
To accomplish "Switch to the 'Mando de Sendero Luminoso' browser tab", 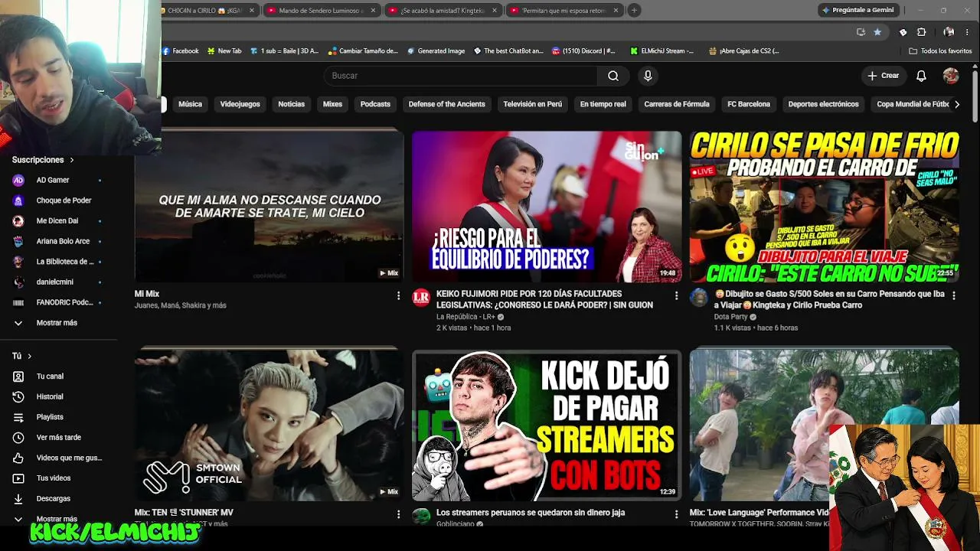I will coord(321,11).
